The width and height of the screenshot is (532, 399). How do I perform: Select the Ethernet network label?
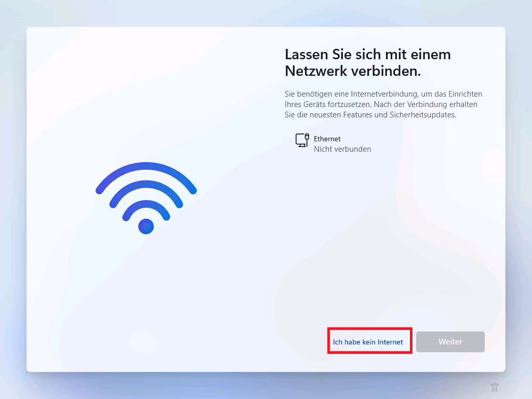(327, 139)
